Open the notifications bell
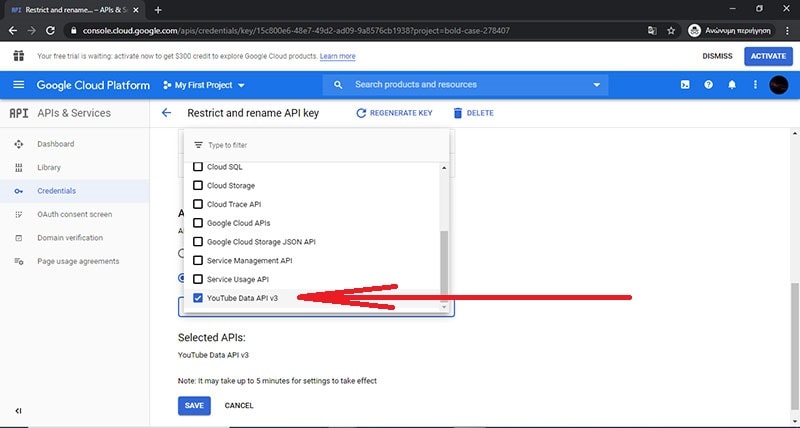Screen dimensions: 800x428 [x=732, y=85]
